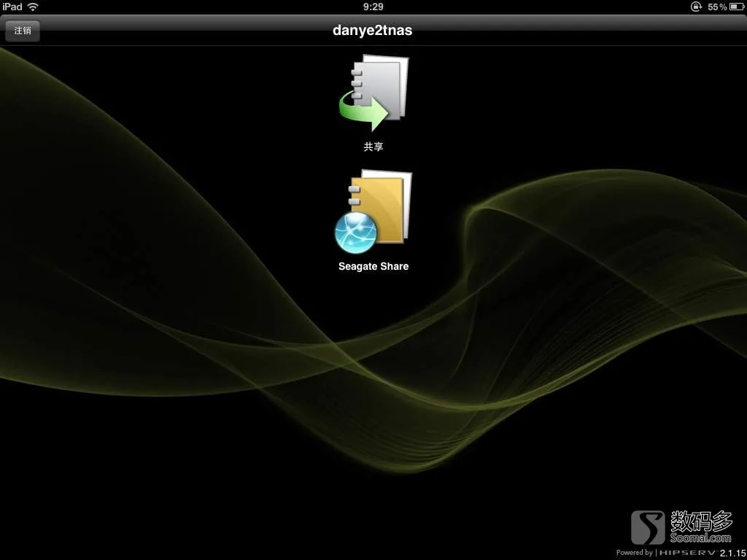Tap the battery indicator icon
Image resolution: width=747 pixels, height=560 pixels.
tap(737, 7)
